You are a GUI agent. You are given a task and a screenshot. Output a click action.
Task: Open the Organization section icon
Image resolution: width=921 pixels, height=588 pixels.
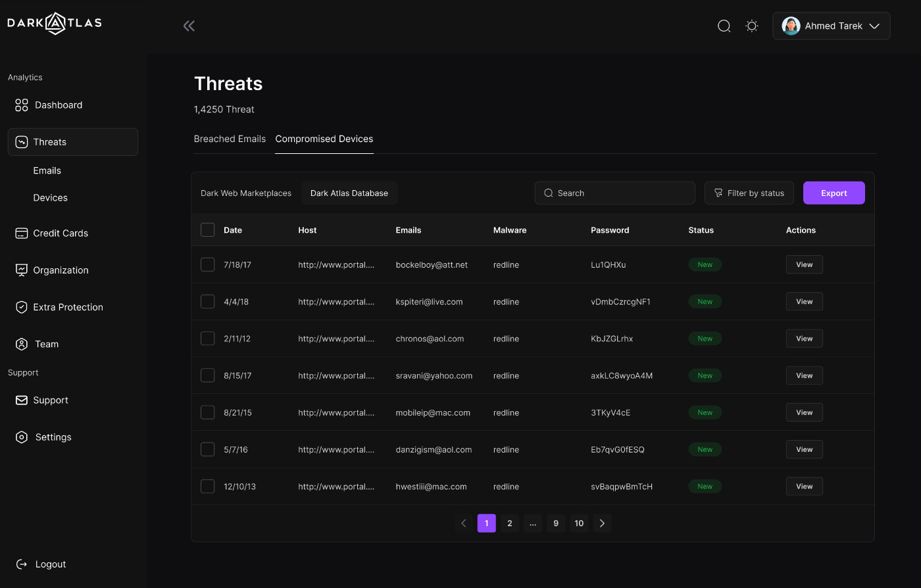coord(20,270)
